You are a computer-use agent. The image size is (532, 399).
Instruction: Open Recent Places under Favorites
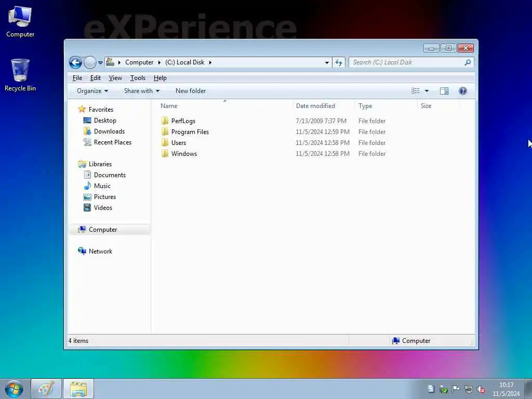click(112, 142)
